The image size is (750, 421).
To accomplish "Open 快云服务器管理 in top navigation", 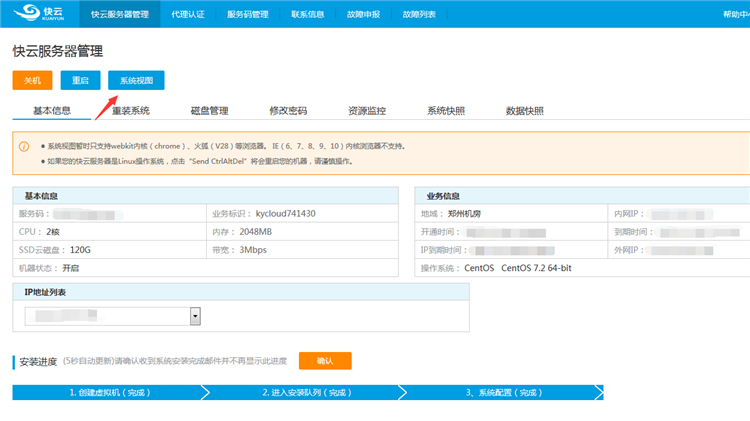I will click(119, 14).
